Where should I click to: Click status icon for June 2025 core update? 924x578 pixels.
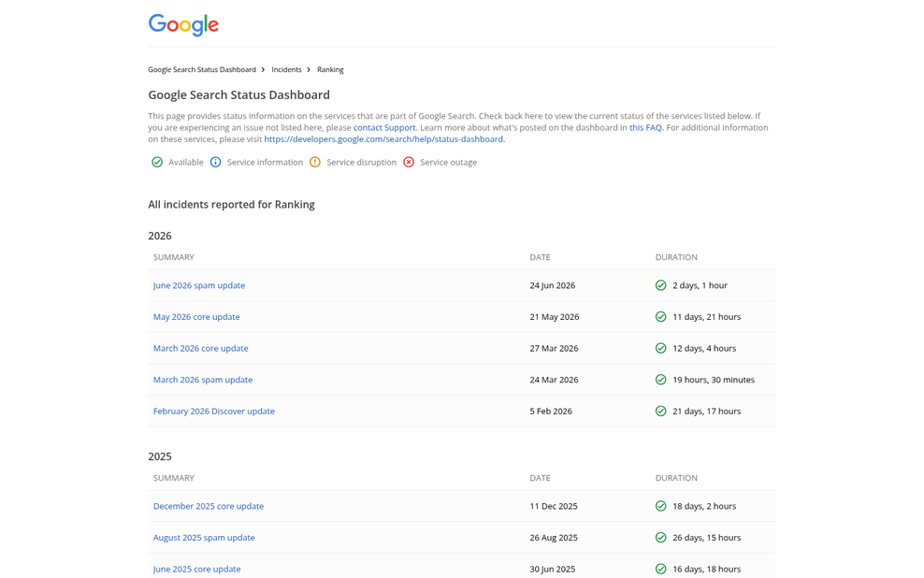point(660,569)
